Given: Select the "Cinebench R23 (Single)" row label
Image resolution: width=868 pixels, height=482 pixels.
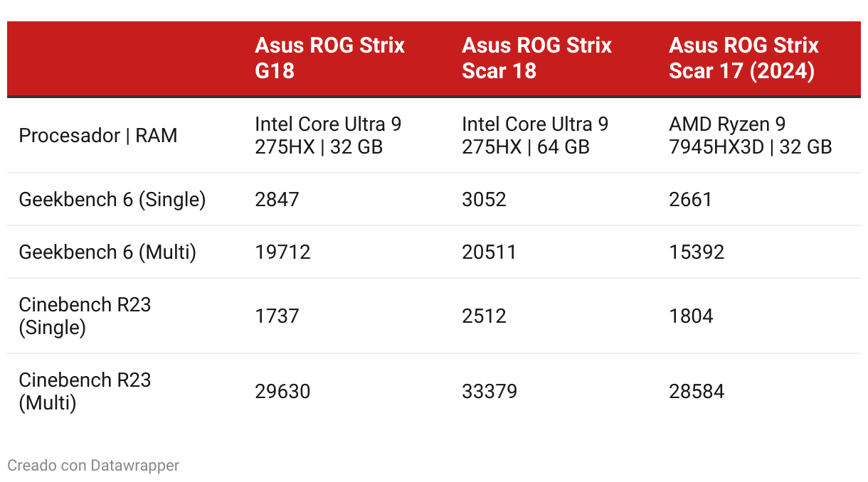Looking at the screenshot, I should (x=85, y=316).
